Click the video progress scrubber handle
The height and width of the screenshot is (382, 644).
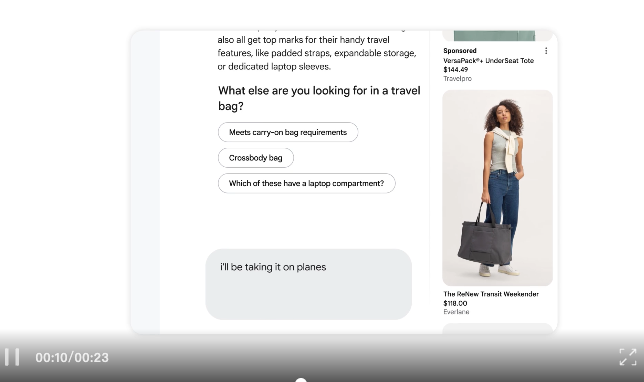[x=301, y=380]
